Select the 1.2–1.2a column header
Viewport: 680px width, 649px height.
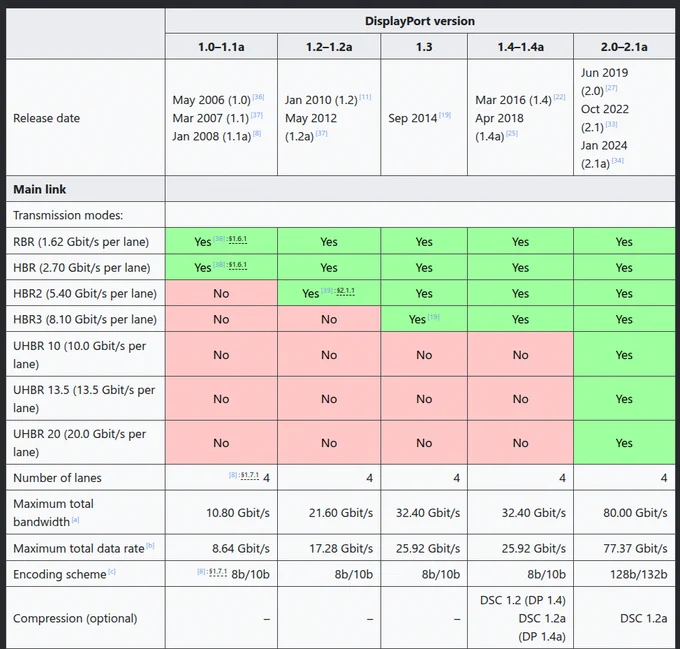[329, 47]
